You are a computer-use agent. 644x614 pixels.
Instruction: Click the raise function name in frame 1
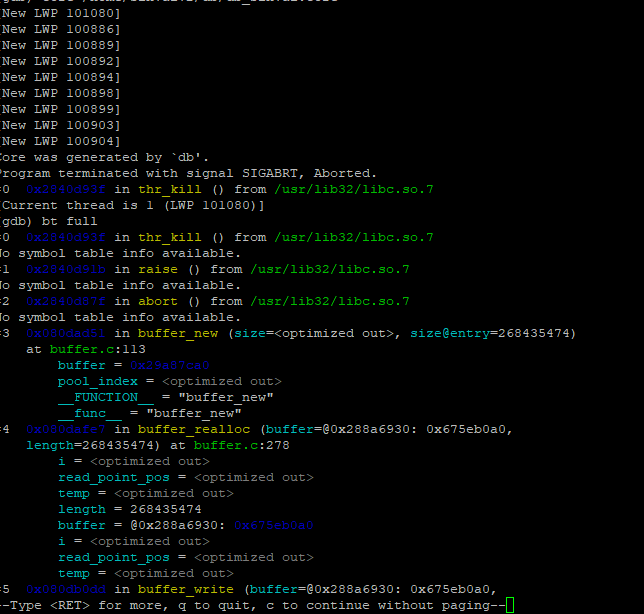(x=158, y=269)
